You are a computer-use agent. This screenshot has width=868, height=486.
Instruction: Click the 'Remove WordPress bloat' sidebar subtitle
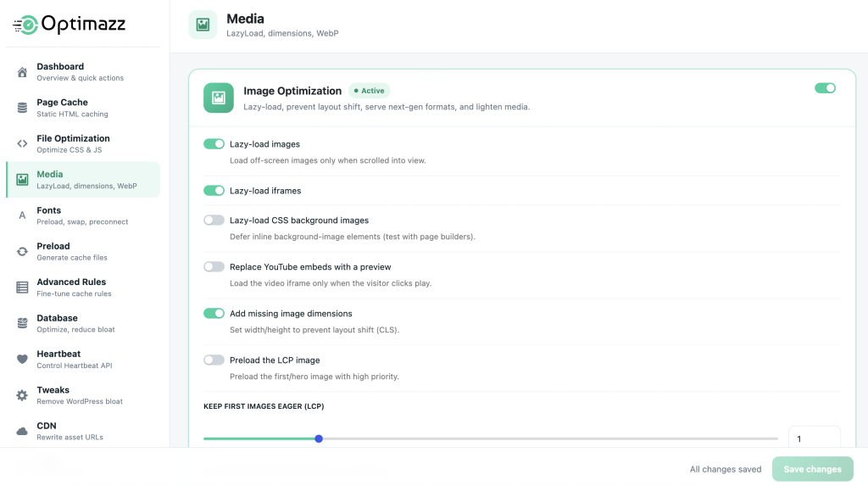coord(80,401)
